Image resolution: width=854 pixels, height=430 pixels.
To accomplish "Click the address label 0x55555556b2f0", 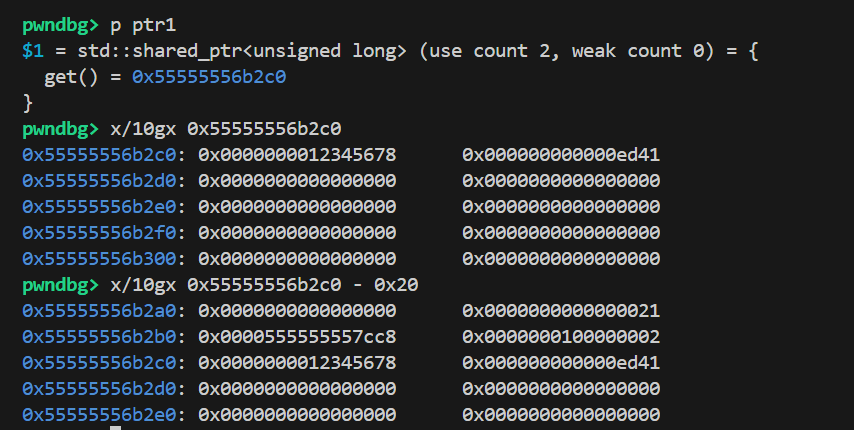I will click(x=104, y=233).
